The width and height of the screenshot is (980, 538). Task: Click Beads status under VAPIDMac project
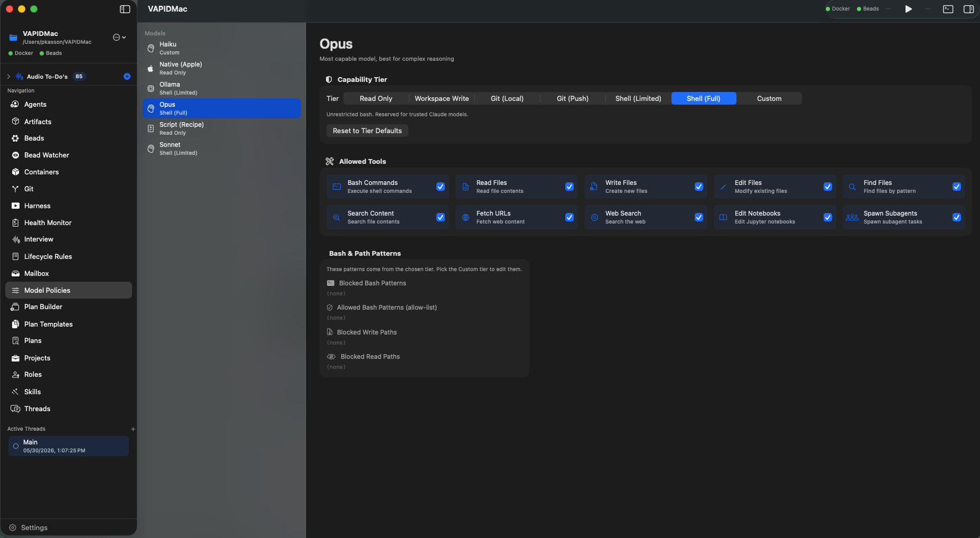(x=51, y=53)
